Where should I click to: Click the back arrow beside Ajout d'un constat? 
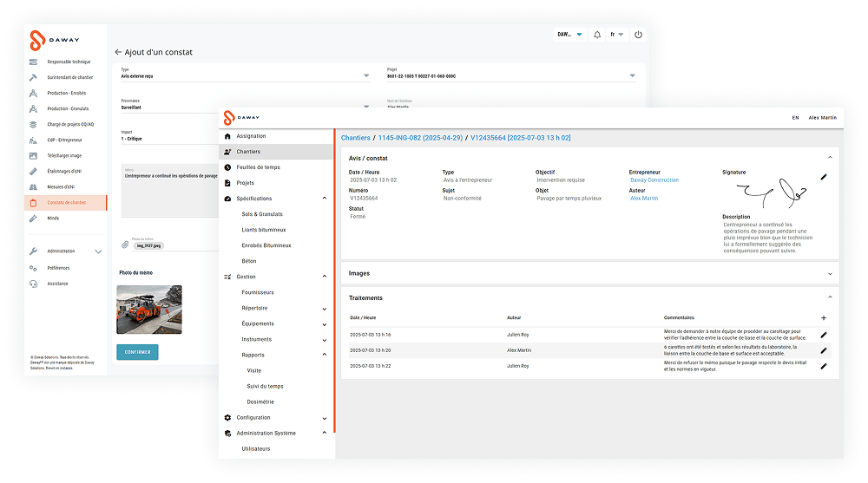point(118,52)
